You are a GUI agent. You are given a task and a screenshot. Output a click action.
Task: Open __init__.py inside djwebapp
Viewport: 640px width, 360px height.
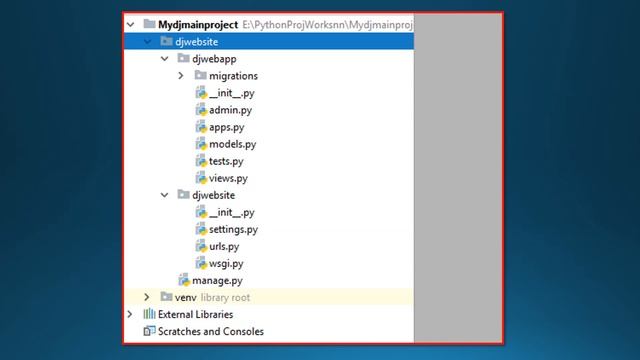coord(232,93)
